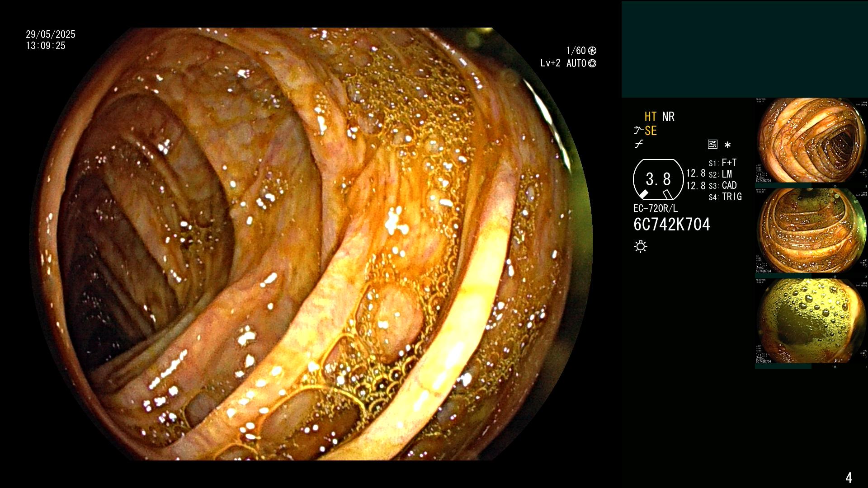Click the asterisk indicator icon

click(x=727, y=145)
